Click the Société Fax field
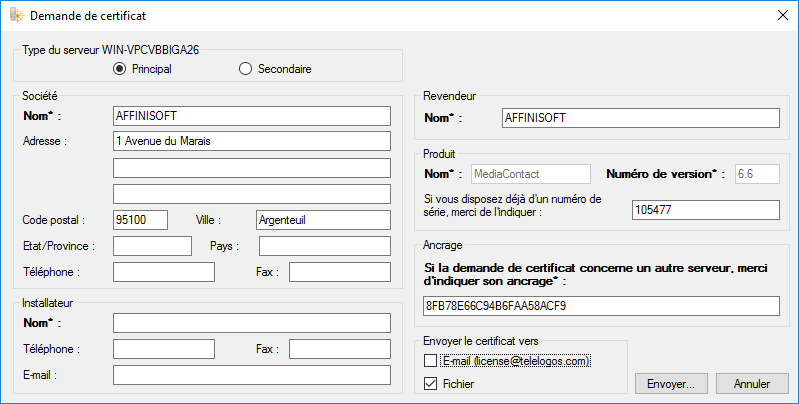Screen dimensions: 799x404 pos(340,272)
